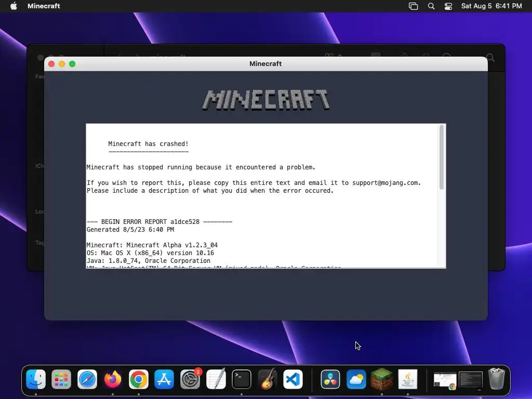Open the Trash in the dock

click(x=497, y=379)
